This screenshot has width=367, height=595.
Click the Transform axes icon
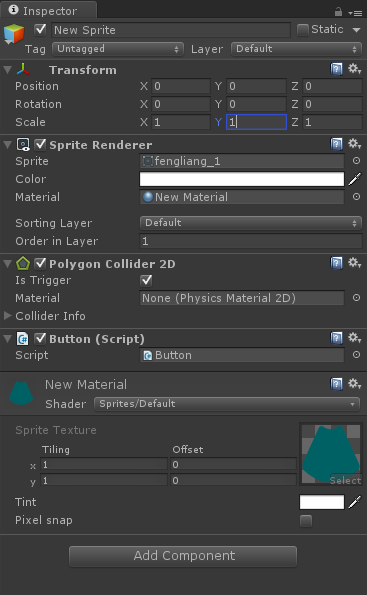point(23,69)
